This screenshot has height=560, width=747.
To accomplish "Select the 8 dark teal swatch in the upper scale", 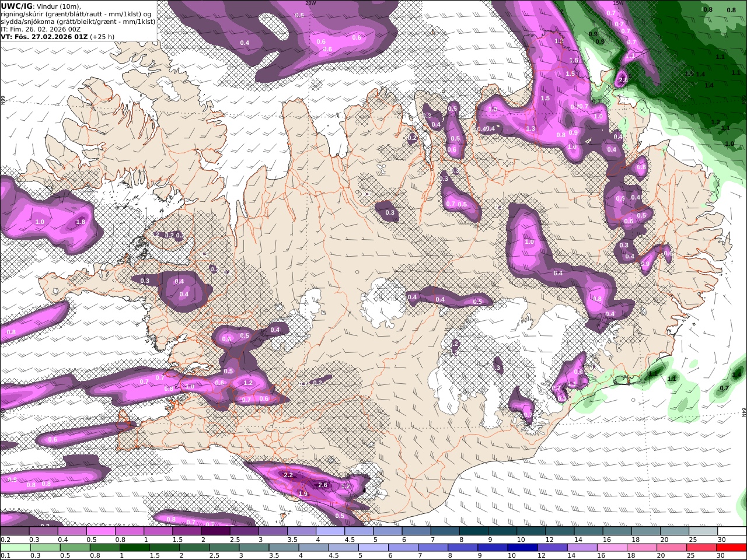I will click(x=473, y=531).
